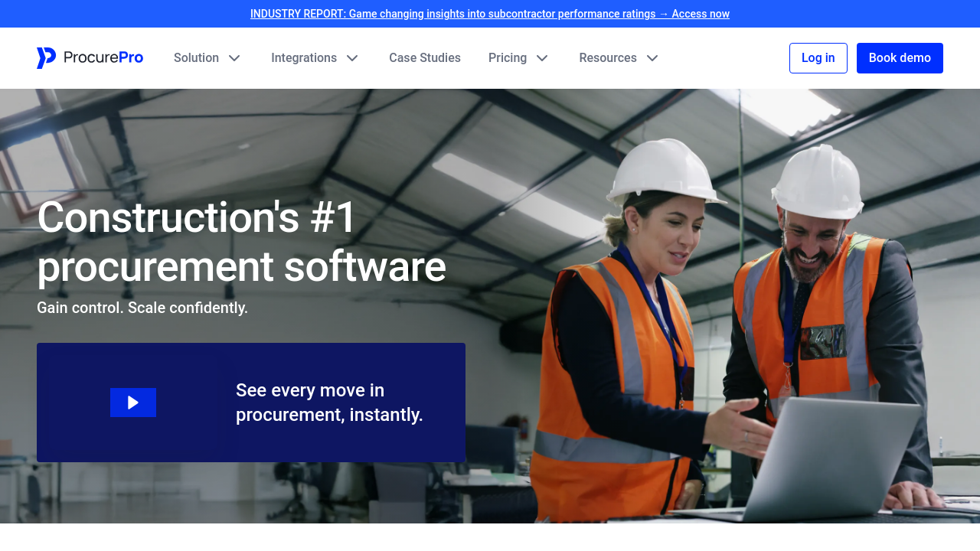Click the Log in button
980x551 pixels.
tap(818, 58)
